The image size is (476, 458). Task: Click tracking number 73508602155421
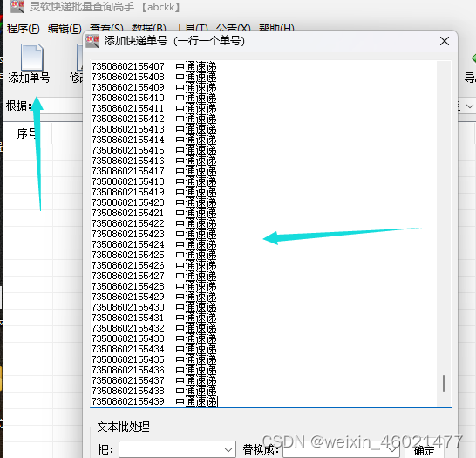click(128, 213)
